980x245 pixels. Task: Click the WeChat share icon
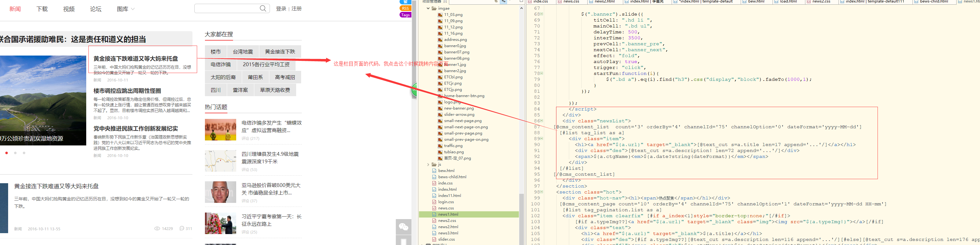point(403,227)
